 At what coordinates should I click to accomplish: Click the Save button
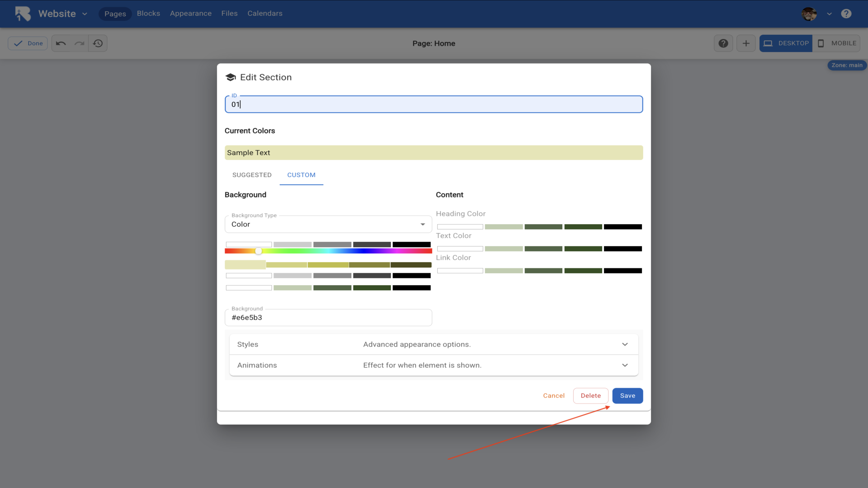[627, 396]
